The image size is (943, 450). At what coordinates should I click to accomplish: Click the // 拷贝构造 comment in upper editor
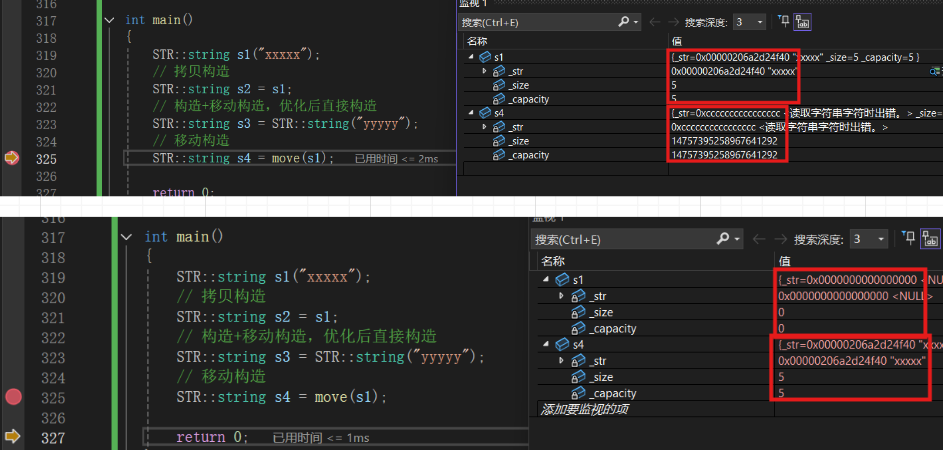click(191, 72)
